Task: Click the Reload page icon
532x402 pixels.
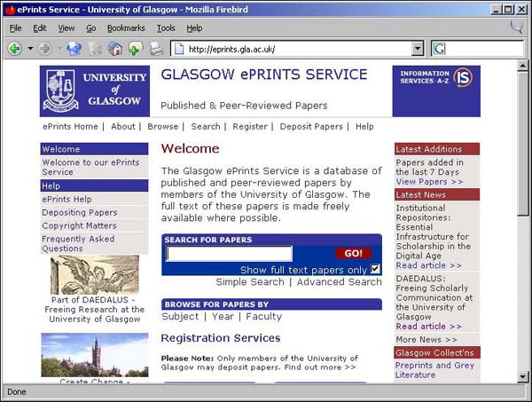Action: (x=74, y=49)
